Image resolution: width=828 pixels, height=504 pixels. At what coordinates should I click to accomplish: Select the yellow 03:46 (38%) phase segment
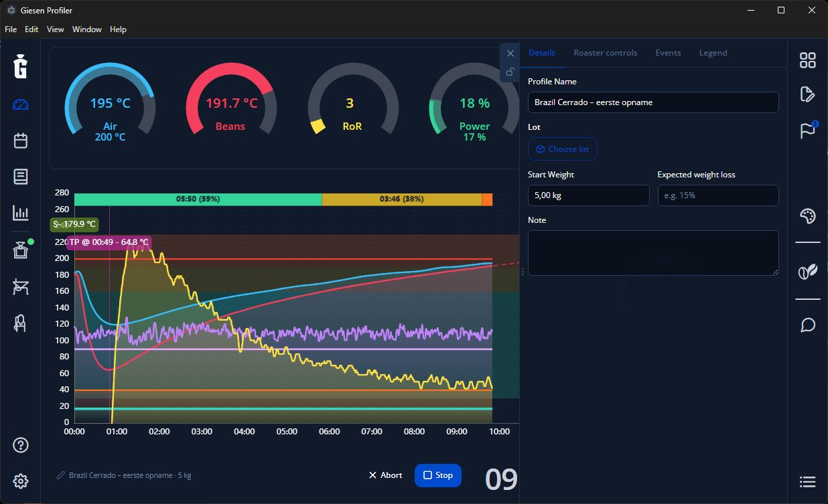(x=402, y=199)
